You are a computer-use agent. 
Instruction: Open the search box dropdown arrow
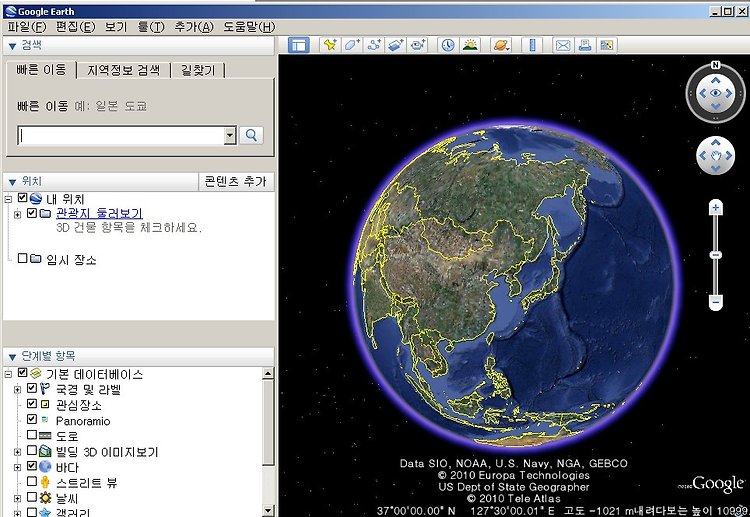(230, 135)
